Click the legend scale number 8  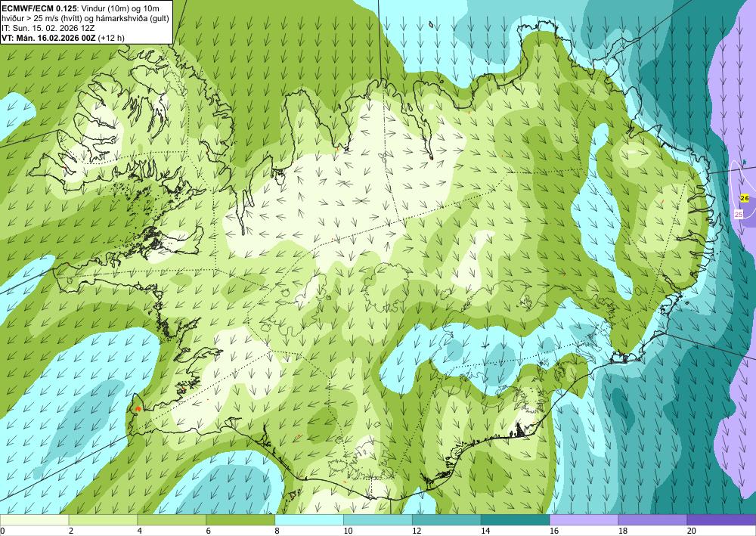click(277, 531)
